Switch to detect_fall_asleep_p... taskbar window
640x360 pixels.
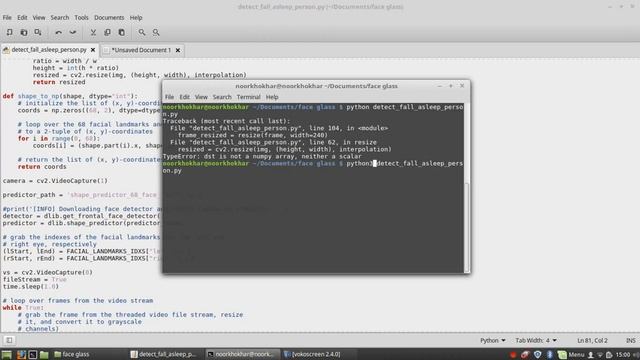point(163,354)
